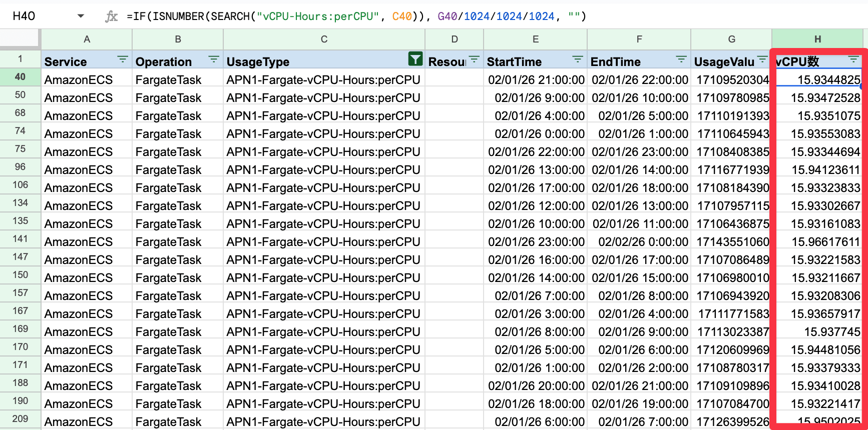Select column D header
This screenshot has width=868, height=430.
[x=454, y=39]
